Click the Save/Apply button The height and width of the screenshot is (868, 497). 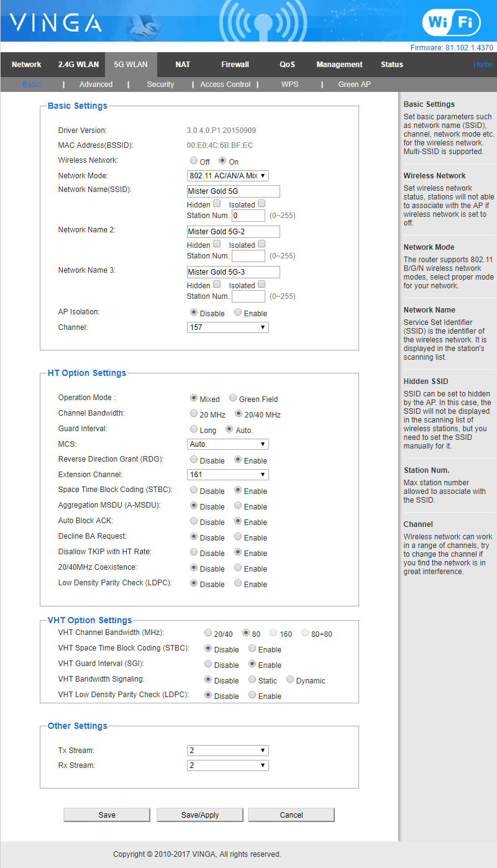pos(200,815)
